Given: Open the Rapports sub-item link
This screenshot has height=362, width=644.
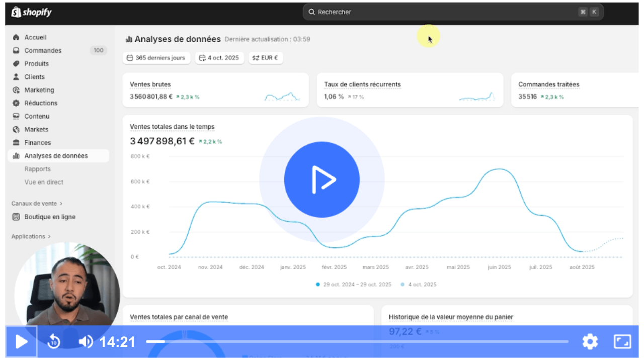Looking at the screenshot, I should click(x=38, y=169).
